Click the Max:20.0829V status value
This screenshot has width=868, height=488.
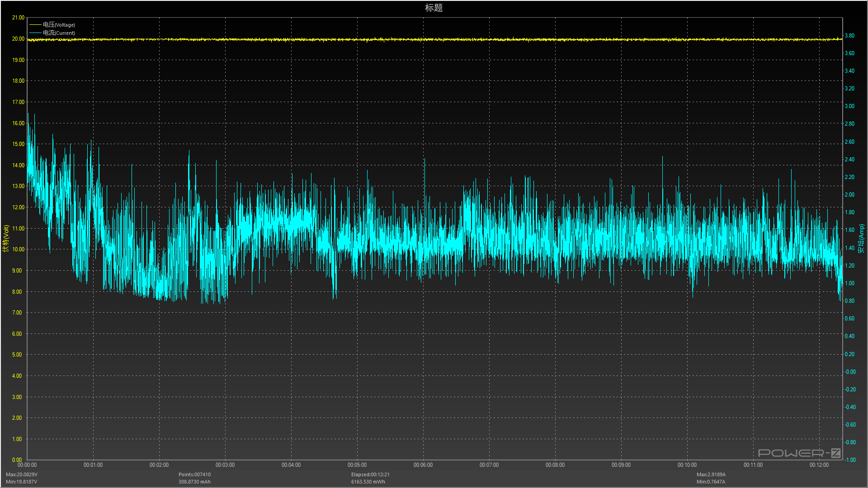point(22,474)
